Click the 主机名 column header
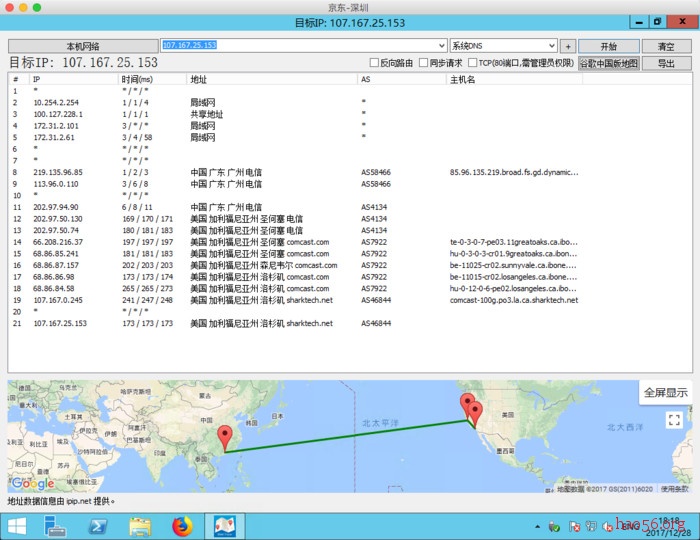 click(514, 79)
